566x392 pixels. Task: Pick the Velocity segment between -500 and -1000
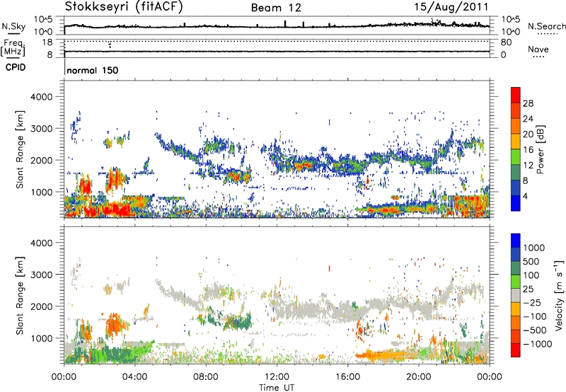pos(516,336)
